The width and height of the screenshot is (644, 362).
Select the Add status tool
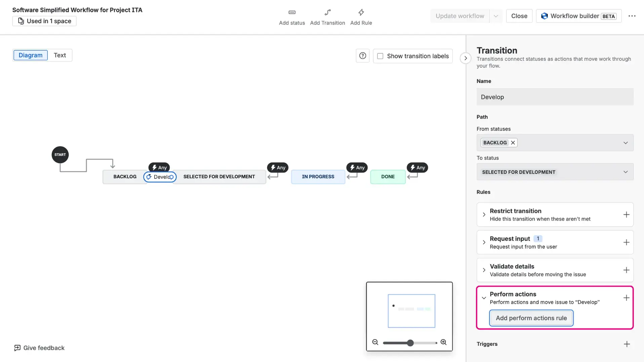(x=291, y=17)
